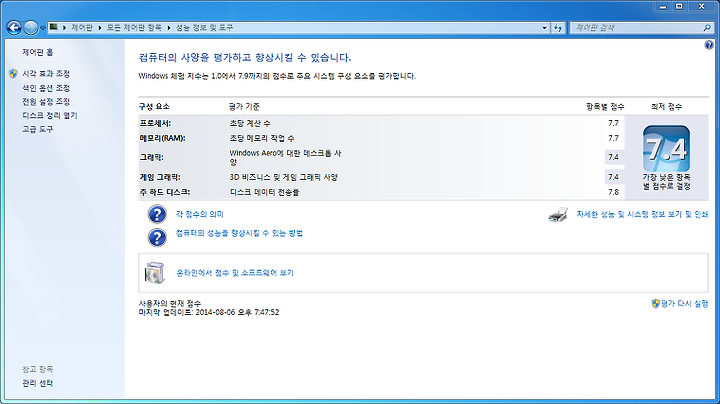
Task: Click the 7.8 disk subscore value
Action: pyautogui.click(x=613, y=192)
